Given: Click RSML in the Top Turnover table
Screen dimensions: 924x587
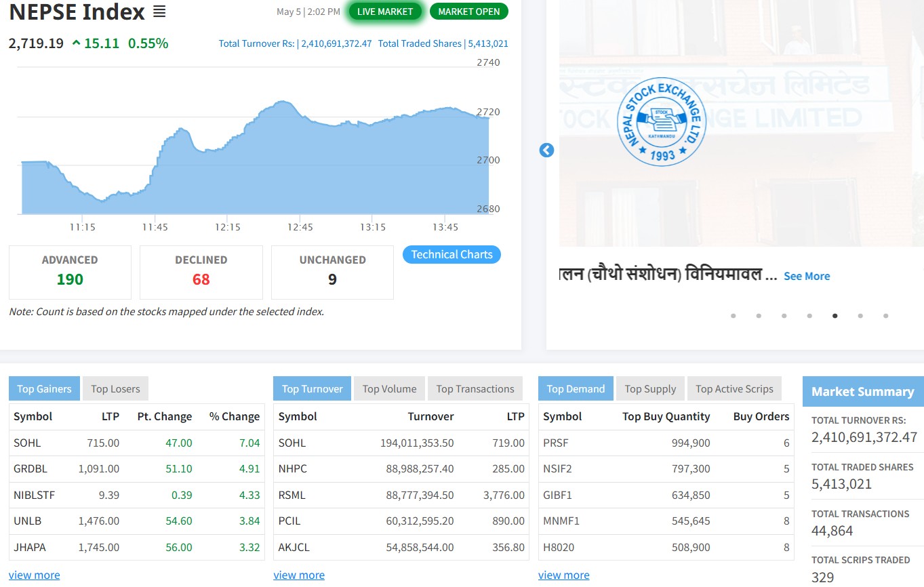Looking at the screenshot, I should coord(292,495).
